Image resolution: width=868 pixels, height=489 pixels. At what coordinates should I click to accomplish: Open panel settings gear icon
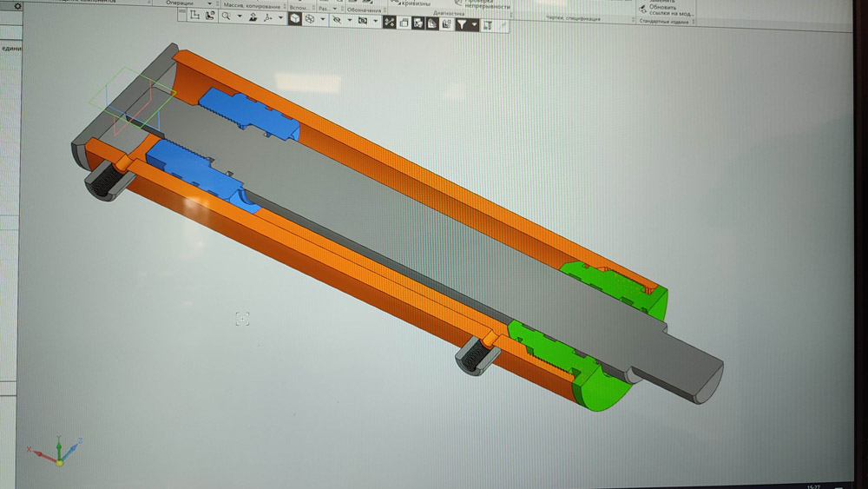coord(17,6)
